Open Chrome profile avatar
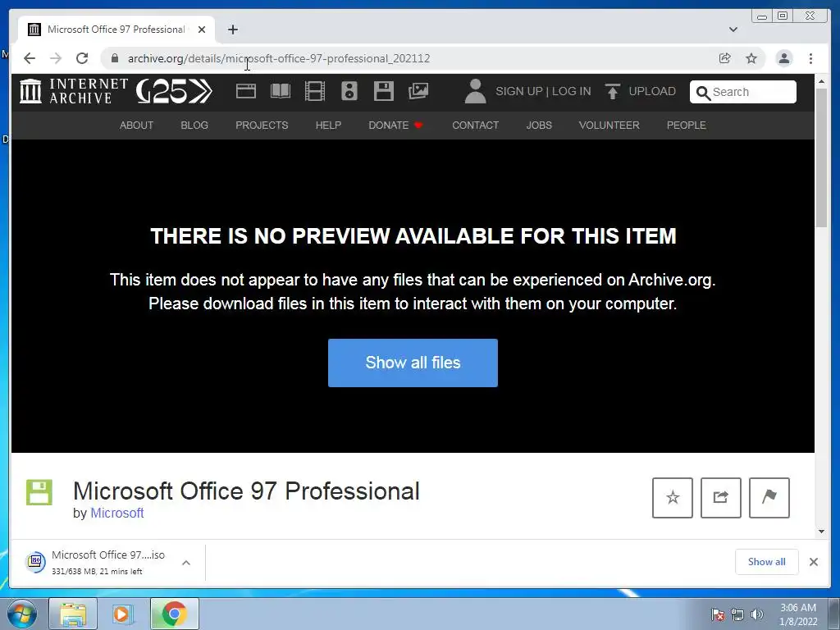The width and height of the screenshot is (840, 630). point(783,58)
